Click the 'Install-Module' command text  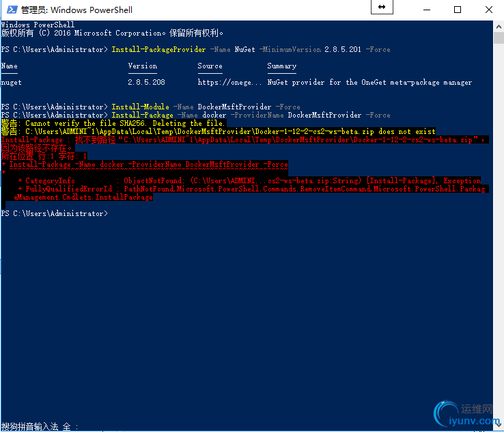[x=140, y=107]
